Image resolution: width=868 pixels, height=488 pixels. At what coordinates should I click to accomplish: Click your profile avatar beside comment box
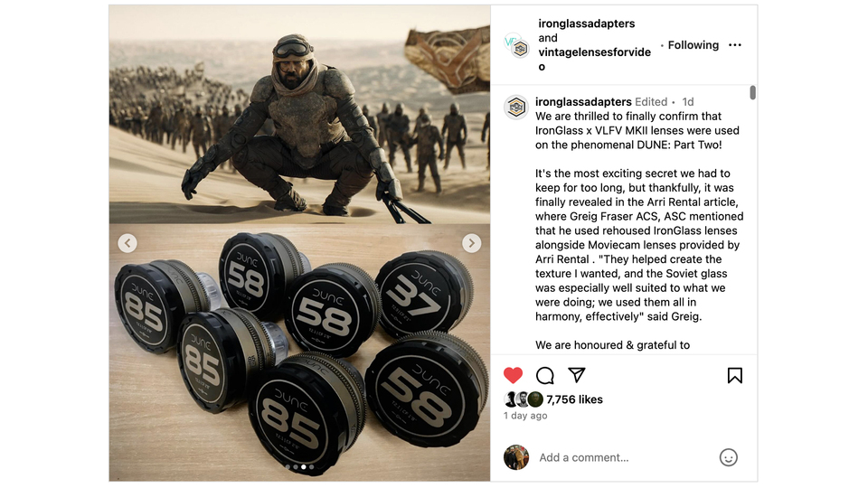(x=516, y=457)
